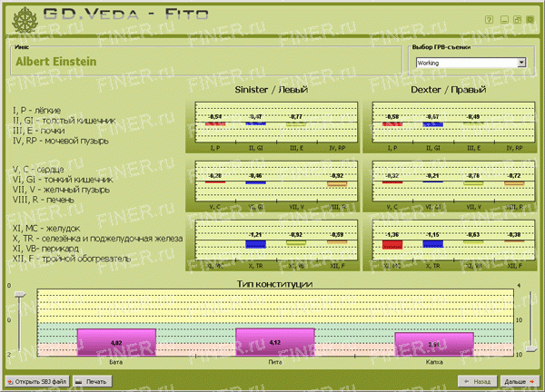
Task: Click Sinister red bar I, P -0,54
Action: 215,124
